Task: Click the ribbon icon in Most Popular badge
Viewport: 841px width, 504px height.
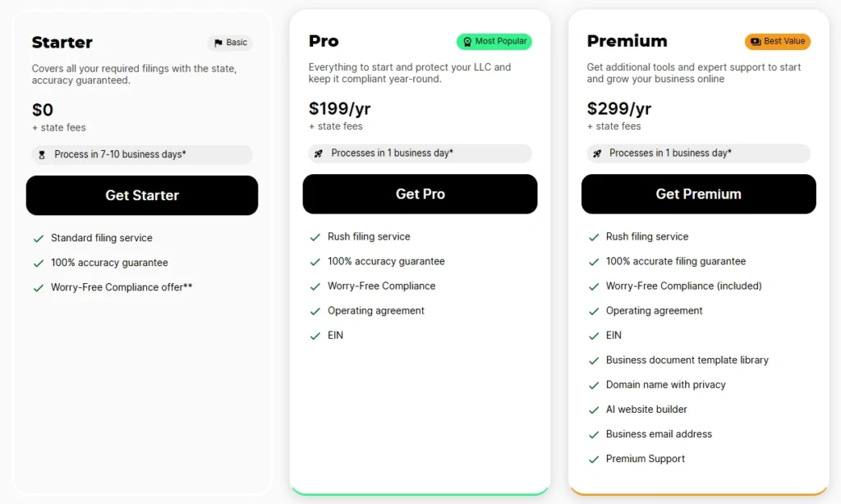Action: [467, 42]
